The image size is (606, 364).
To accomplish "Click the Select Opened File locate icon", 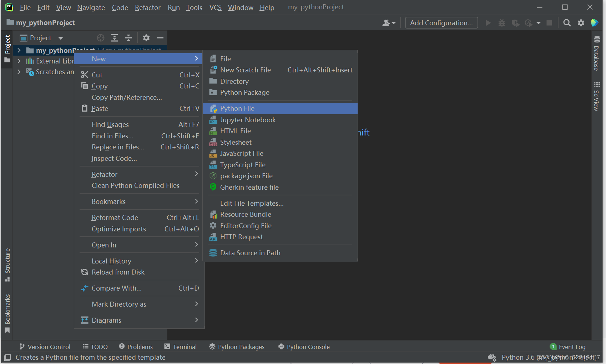I will coord(101,38).
